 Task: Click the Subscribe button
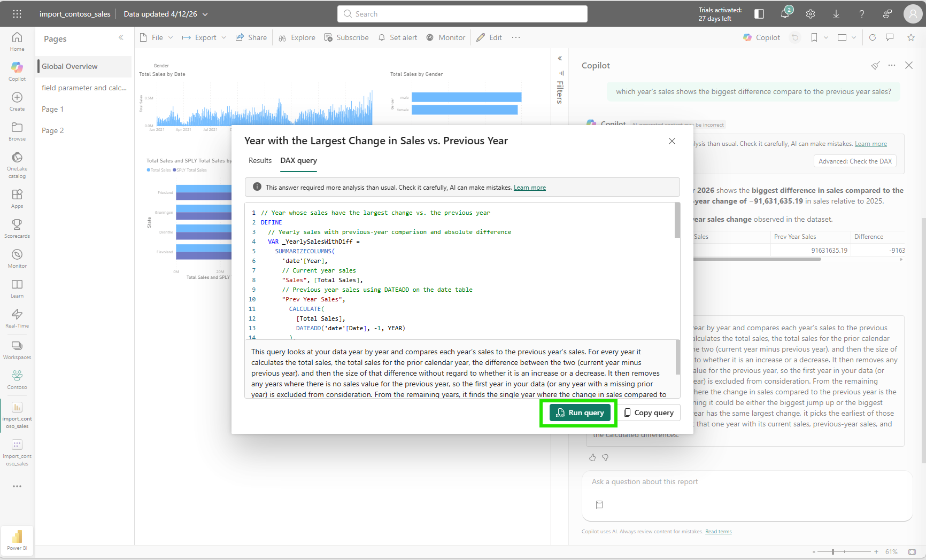click(346, 37)
